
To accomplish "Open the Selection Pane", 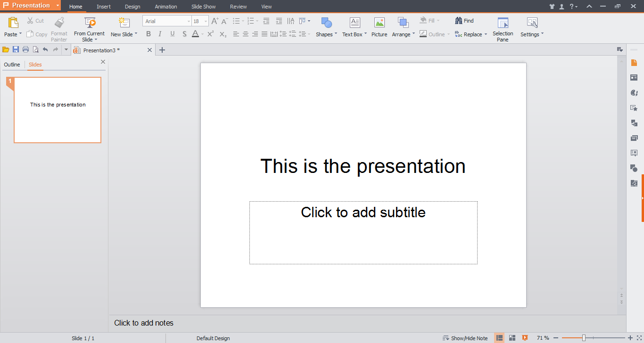I will click(x=503, y=23).
